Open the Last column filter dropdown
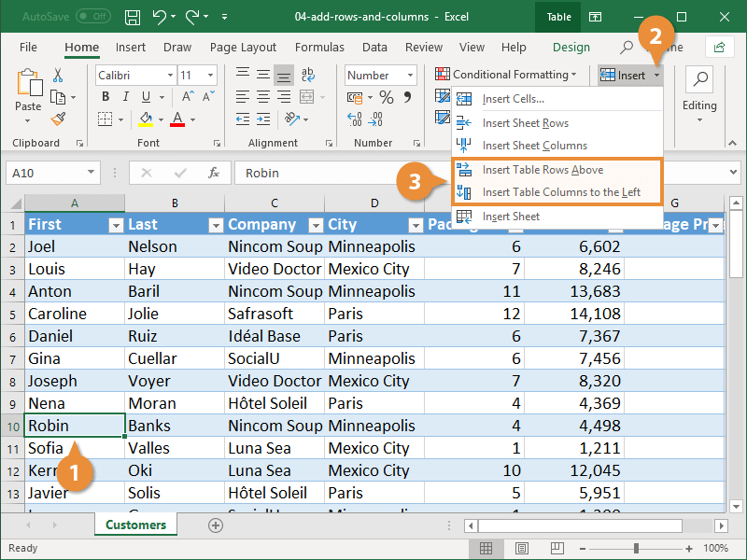747x560 pixels. tap(216, 225)
